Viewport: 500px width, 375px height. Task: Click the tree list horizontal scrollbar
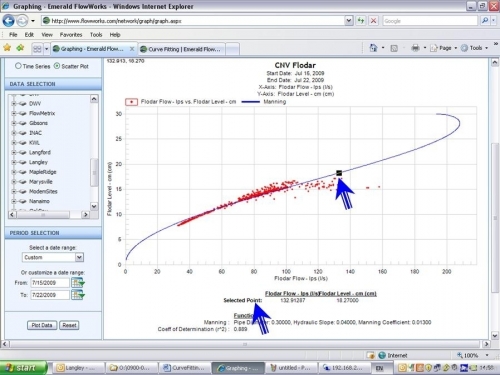(49, 215)
